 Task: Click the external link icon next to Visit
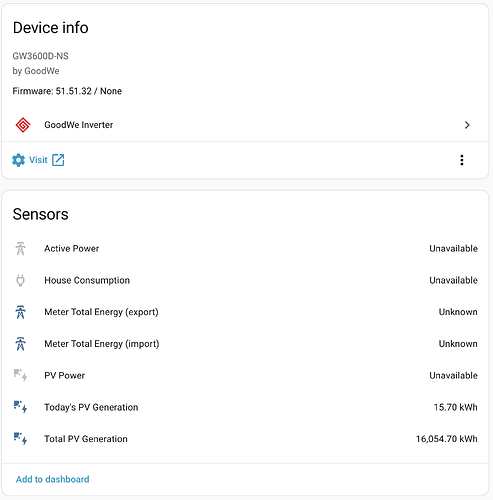tap(58, 160)
